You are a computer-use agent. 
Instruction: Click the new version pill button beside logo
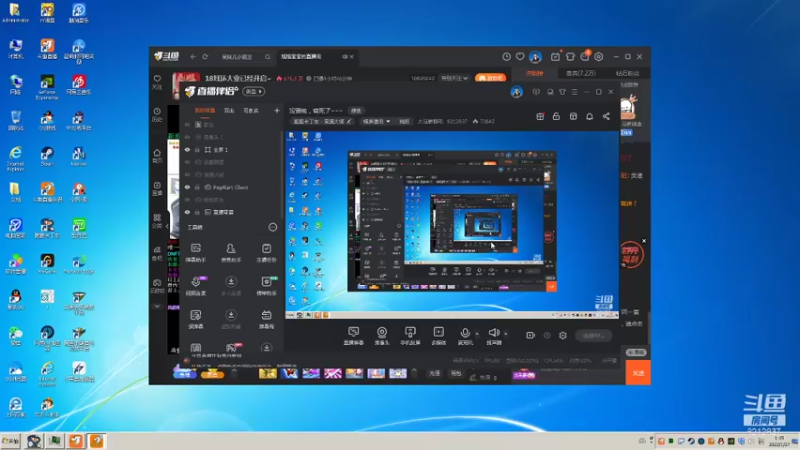point(254,92)
